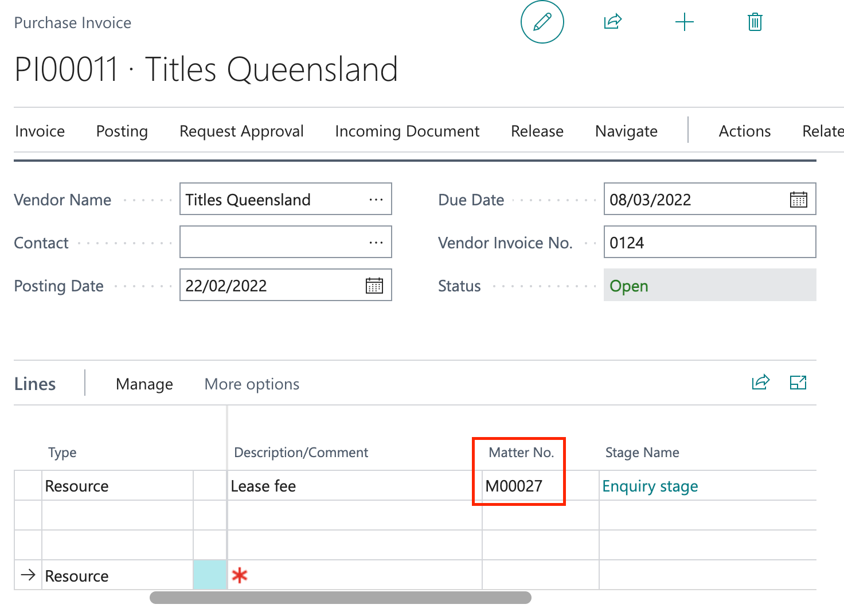Image resolution: width=844 pixels, height=616 pixels.
Task: Click the Purchase Invoice page label
Action: pyautogui.click(x=73, y=23)
